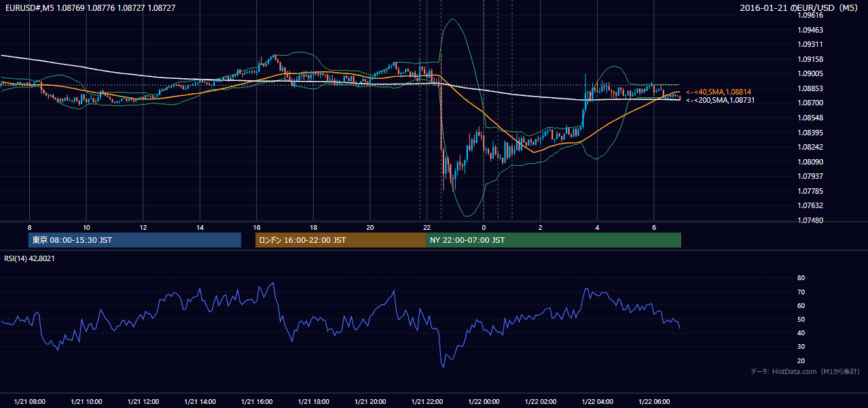Viewport: 868px width, 408px height.
Task: Click RSI scale level 80
Action: pyautogui.click(x=801, y=278)
